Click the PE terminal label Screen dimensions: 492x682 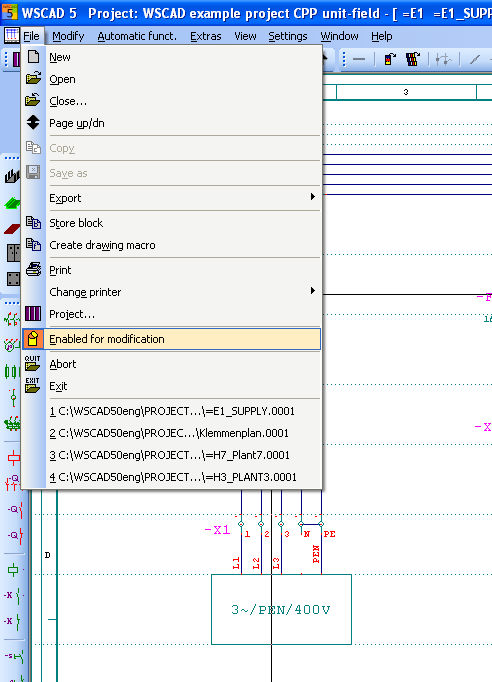pyautogui.click(x=329, y=534)
